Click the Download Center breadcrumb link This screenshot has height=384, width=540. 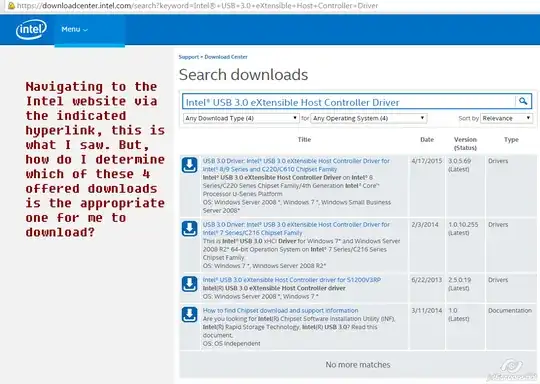226,57
